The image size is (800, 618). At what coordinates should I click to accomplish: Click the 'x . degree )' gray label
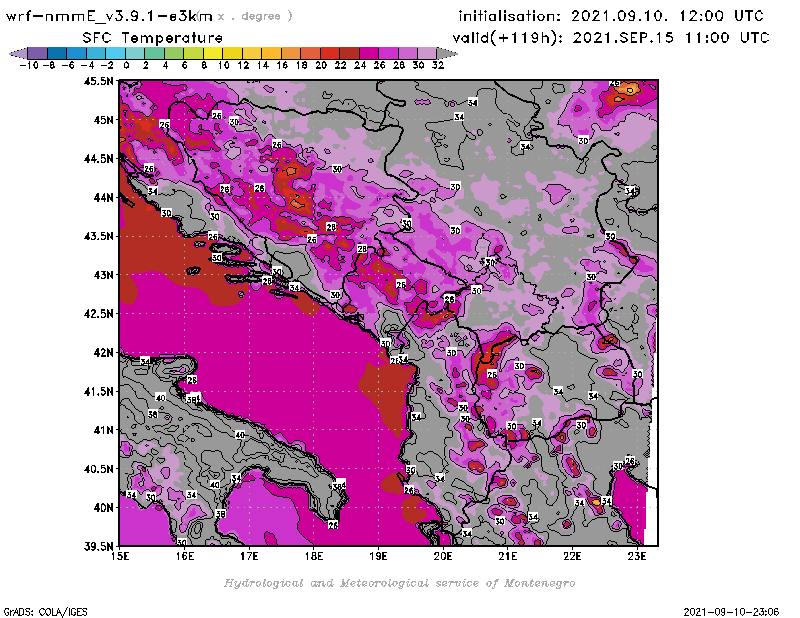point(255,16)
